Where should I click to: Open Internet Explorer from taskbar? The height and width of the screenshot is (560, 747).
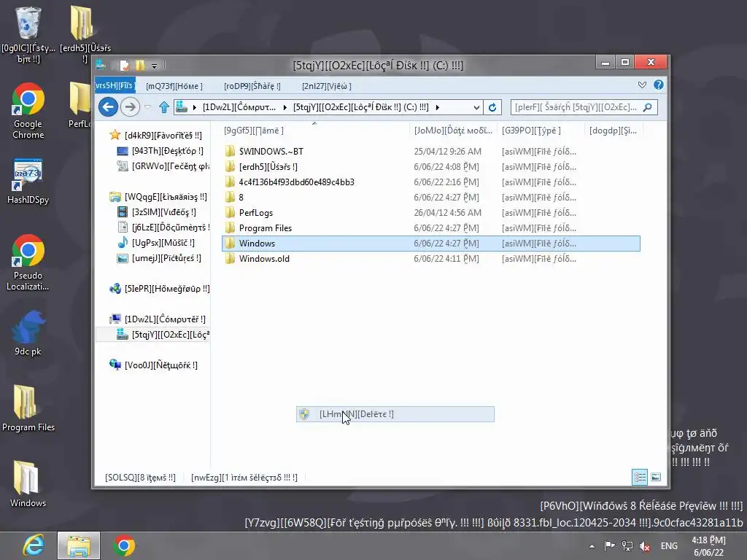(34, 545)
